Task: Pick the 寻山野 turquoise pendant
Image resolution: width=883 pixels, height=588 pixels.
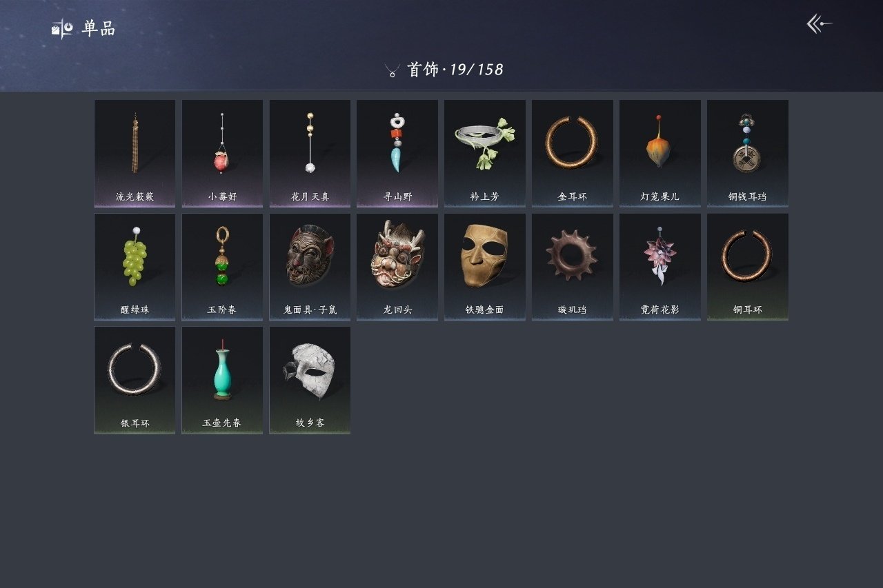Action: [397, 153]
